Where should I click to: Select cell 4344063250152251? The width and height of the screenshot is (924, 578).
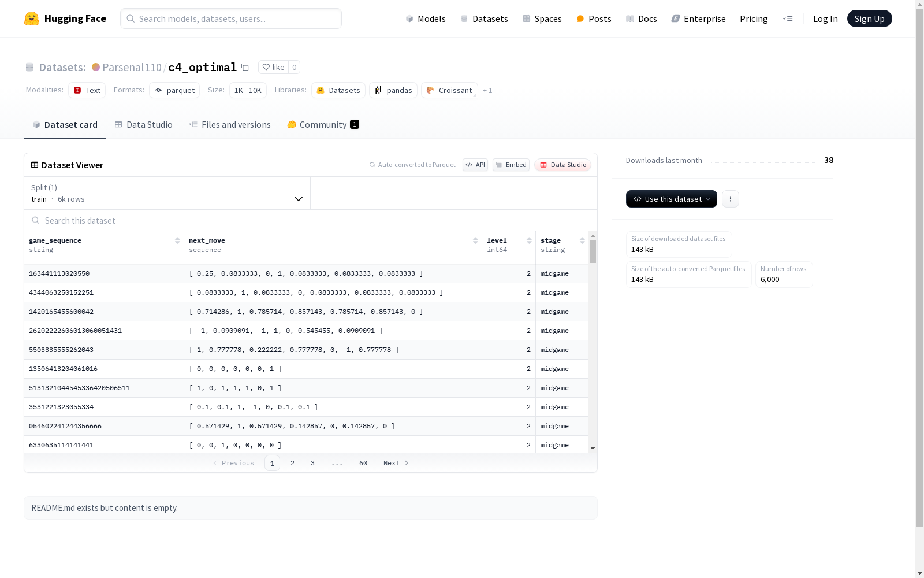point(104,292)
